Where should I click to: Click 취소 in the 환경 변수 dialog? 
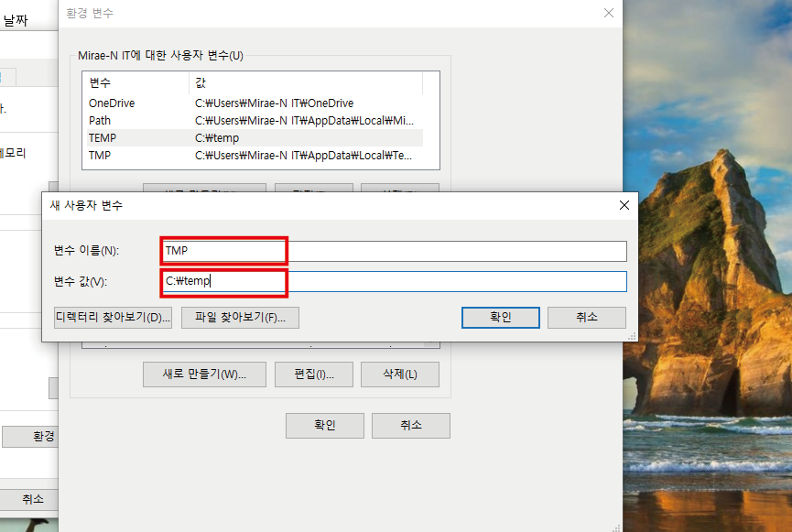[x=410, y=425]
